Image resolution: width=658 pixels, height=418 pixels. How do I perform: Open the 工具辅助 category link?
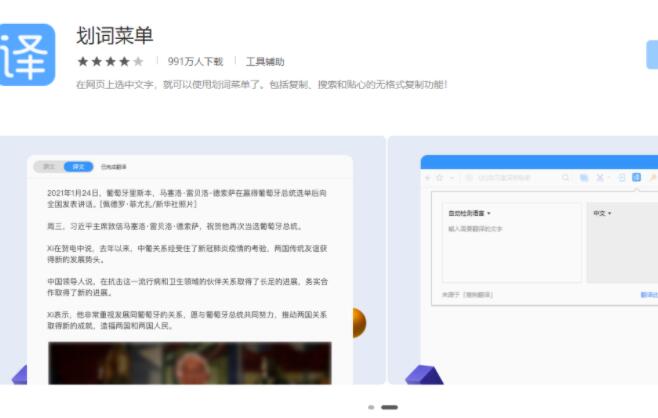[x=265, y=62]
